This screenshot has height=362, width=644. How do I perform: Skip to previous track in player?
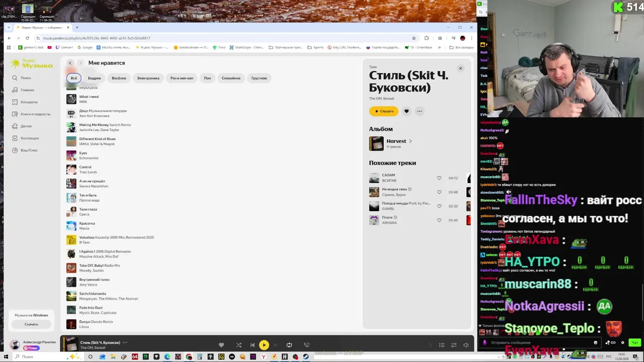253,345
